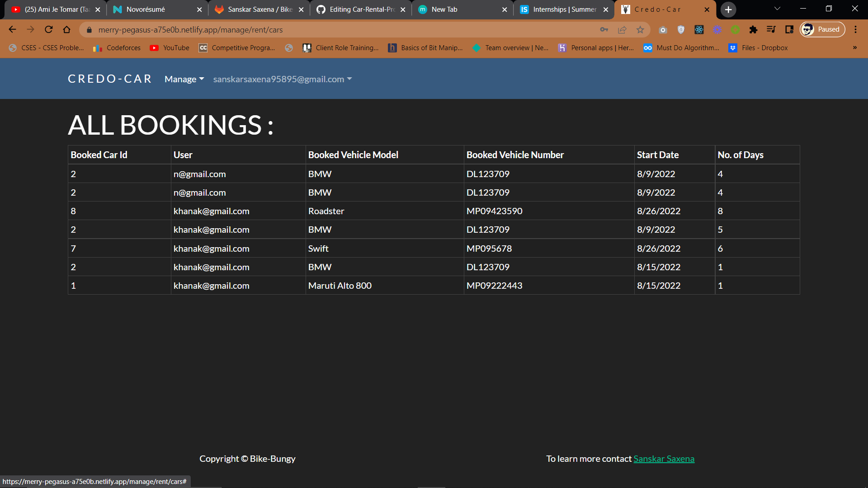868x488 pixels.
Task: Click inside the browser address bar
Action: pos(316,29)
